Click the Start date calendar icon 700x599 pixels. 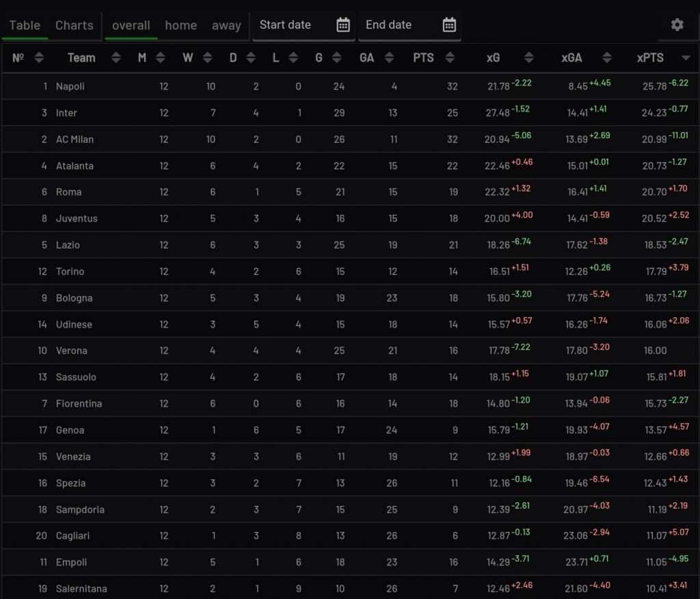(x=343, y=25)
